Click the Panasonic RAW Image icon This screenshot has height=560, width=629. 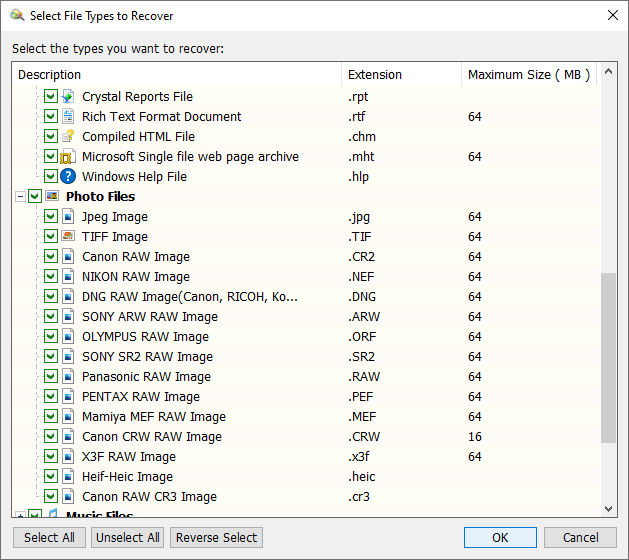[68, 377]
